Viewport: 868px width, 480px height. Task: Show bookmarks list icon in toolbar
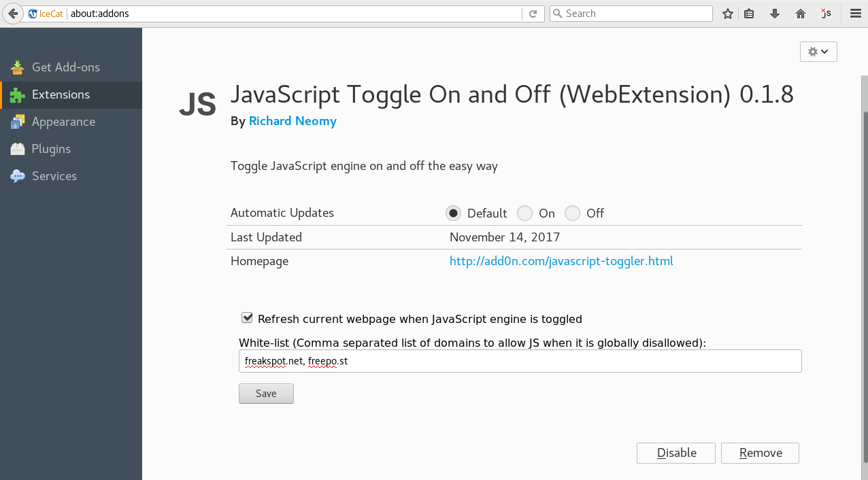749,14
